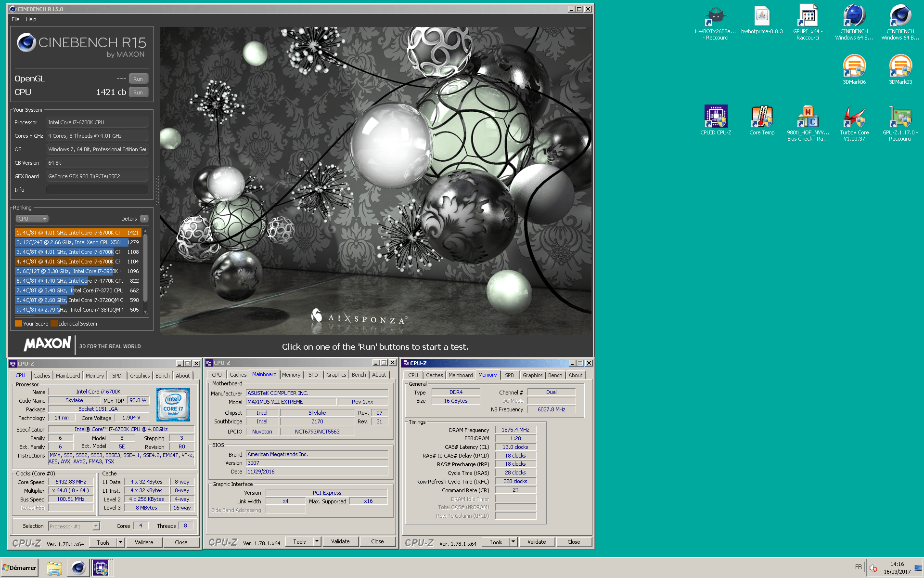Launch the GPUPI_x64 desktop shortcut
Screen dimensions: 924x578
tap(808, 16)
